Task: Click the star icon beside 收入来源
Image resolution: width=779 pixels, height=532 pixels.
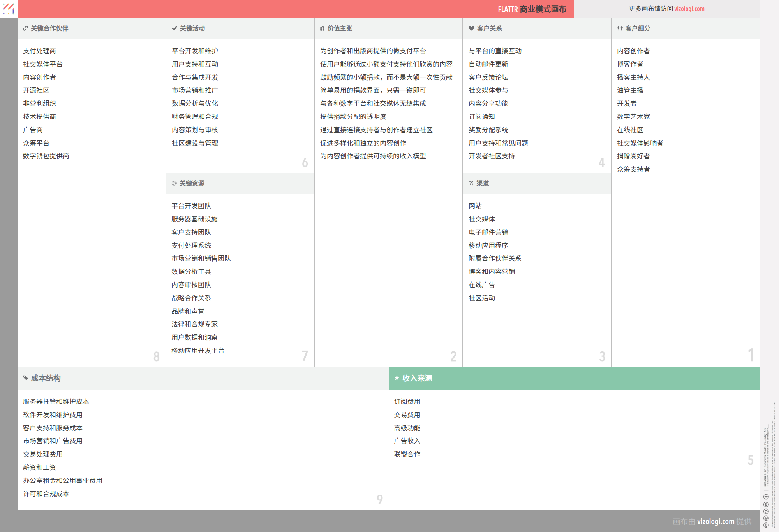Action: [397, 378]
